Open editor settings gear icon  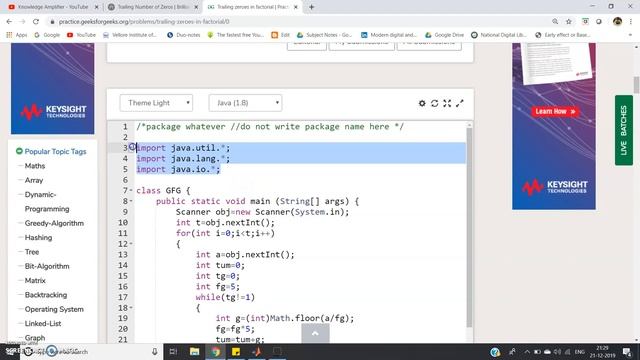422,103
